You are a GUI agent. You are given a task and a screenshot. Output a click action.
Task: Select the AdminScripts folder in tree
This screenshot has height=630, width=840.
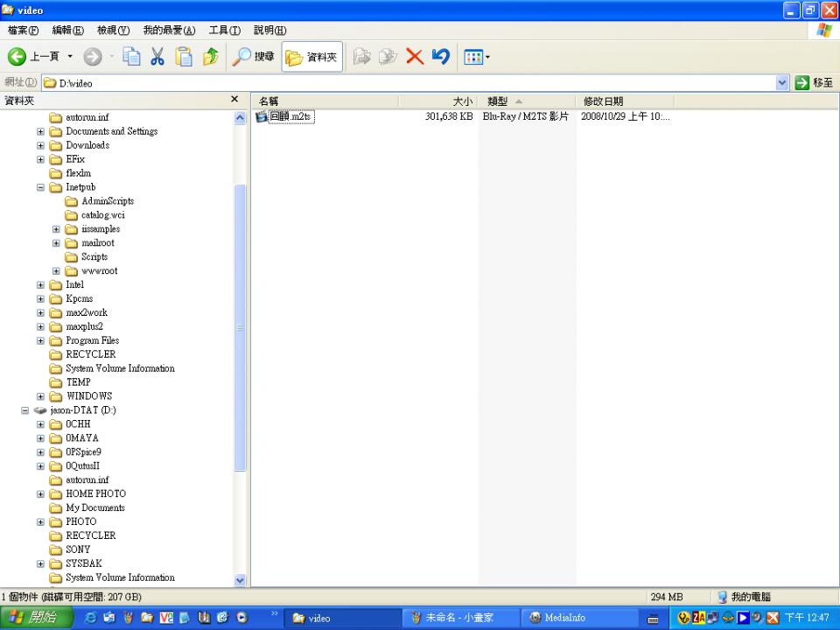point(99,201)
